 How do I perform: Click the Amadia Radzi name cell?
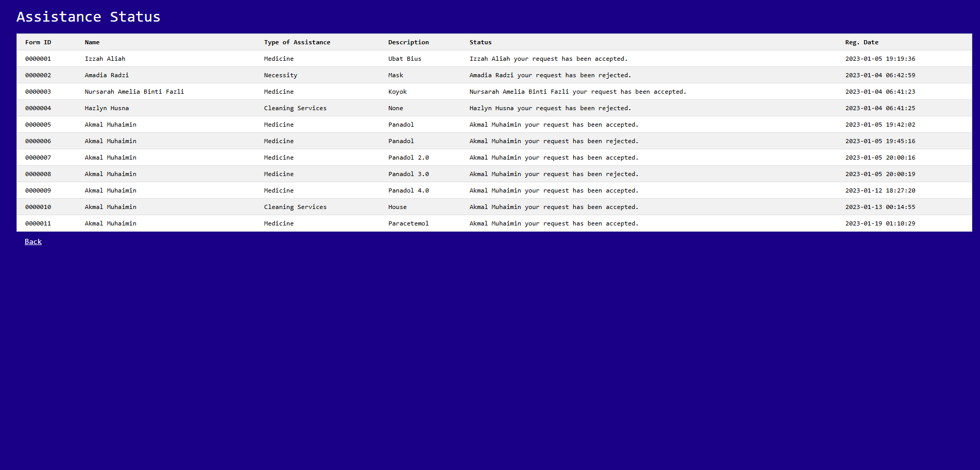coord(107,75)
